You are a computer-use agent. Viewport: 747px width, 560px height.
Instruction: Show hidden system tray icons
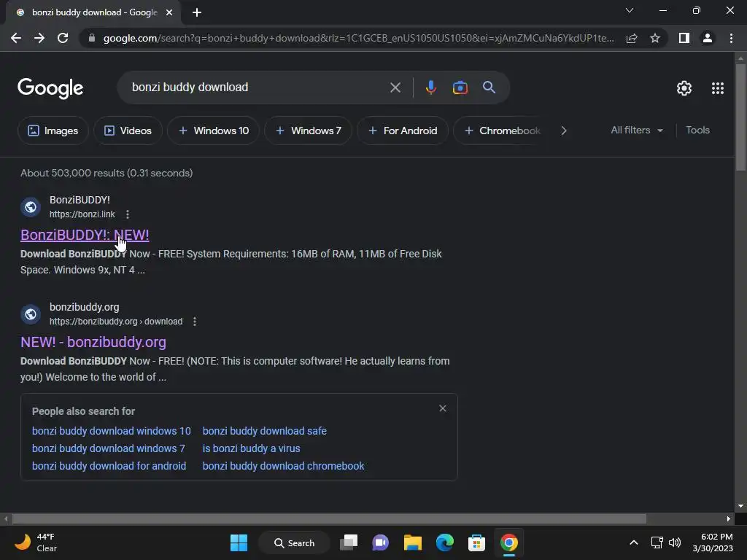pos(634,542)
